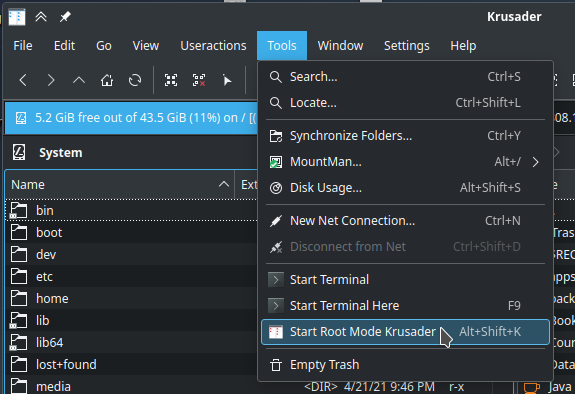Image resolution: width=575 pixels, height=394 pixels.
Task: Click the unselect all toolbar icon
Action: click(x=199, y=80)
